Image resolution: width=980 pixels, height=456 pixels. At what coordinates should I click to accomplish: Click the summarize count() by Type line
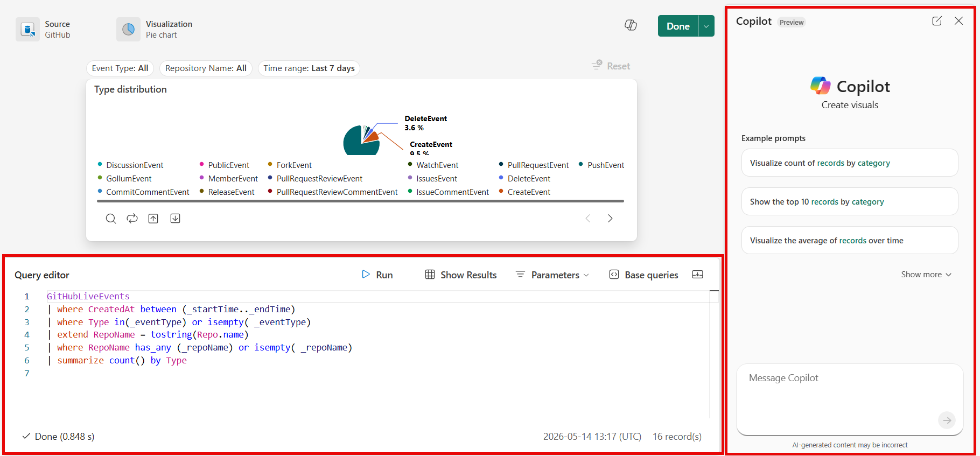117,361
